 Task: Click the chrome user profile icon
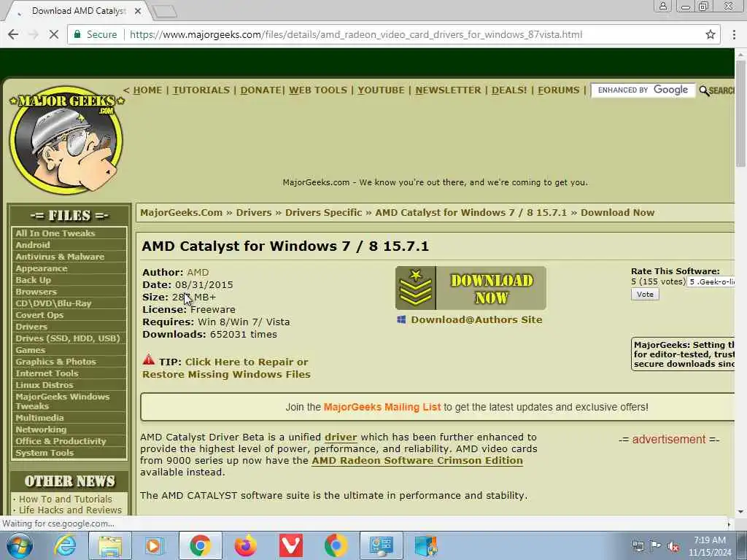[662, 6]
